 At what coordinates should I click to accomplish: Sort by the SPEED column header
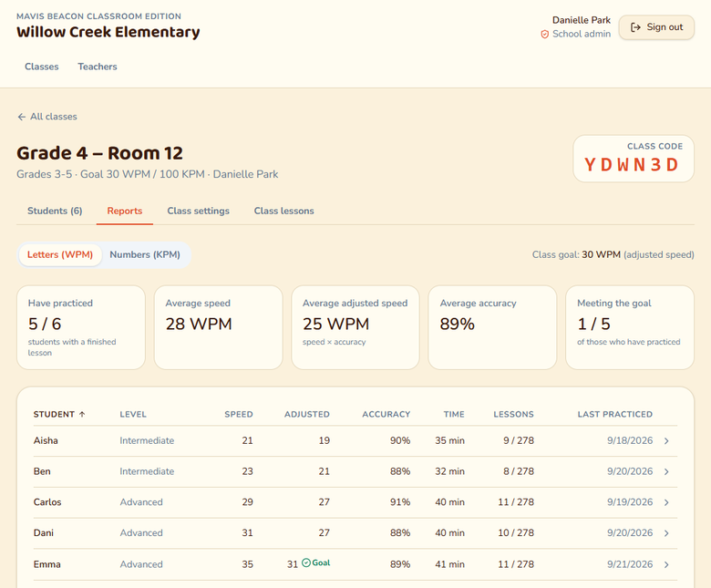[x=239, y=415]
